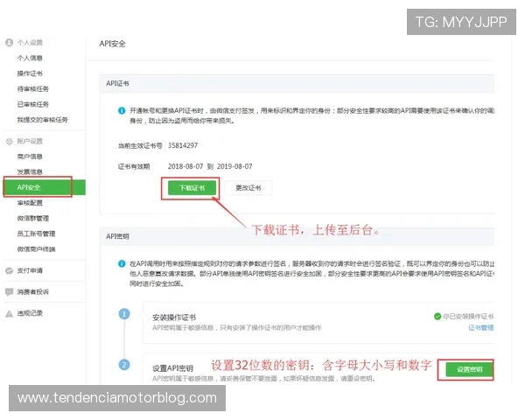Click the certificate number 35814297
This screenshot has height=420, width=525.
point(183,145)
